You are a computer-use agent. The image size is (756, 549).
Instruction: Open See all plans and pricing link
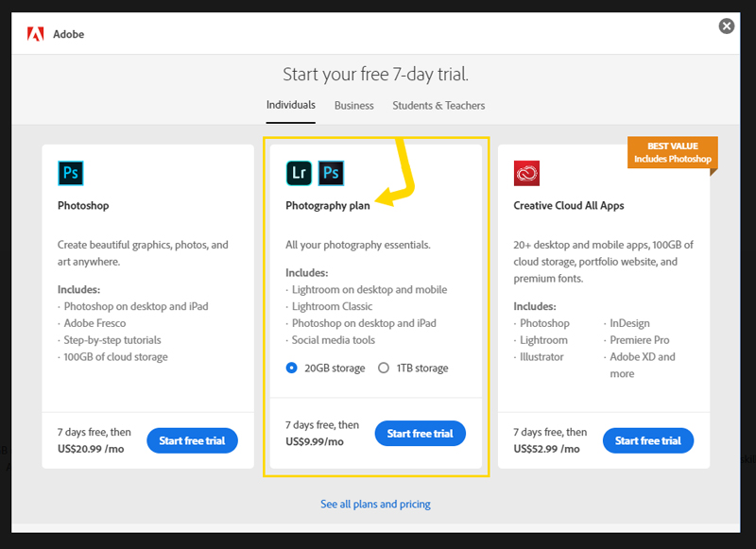click(375, 505)
